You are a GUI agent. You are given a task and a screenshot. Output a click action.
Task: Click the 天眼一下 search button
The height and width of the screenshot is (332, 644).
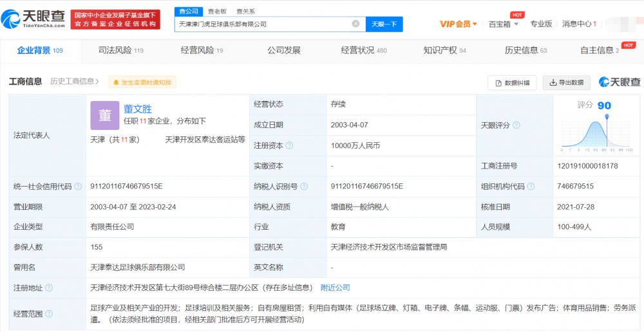[384, 24]
